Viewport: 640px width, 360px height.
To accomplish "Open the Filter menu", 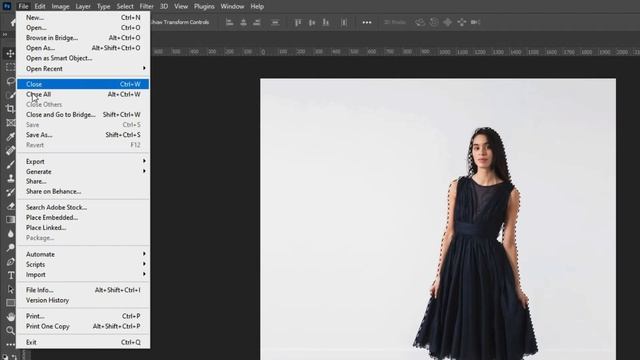I will click(147, 7).
